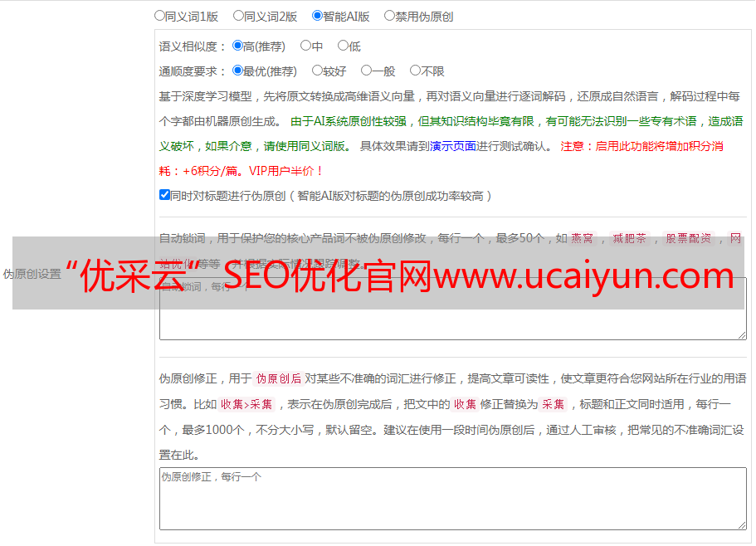Viewport: 756px width, 546px height.
Task: Set 通顺度要求 to 较好
Action: (317, 71)
